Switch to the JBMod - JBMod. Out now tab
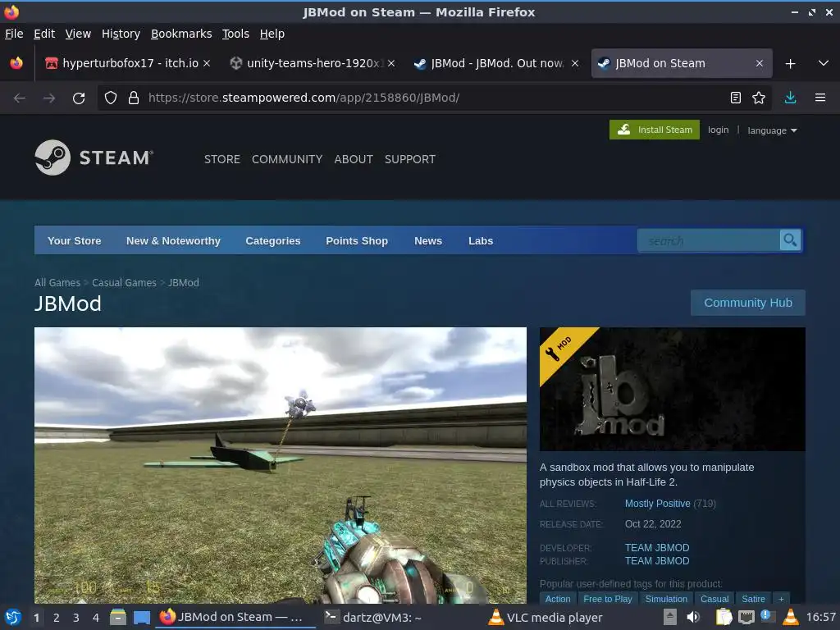The image size is (840, 630). [496, 63]
